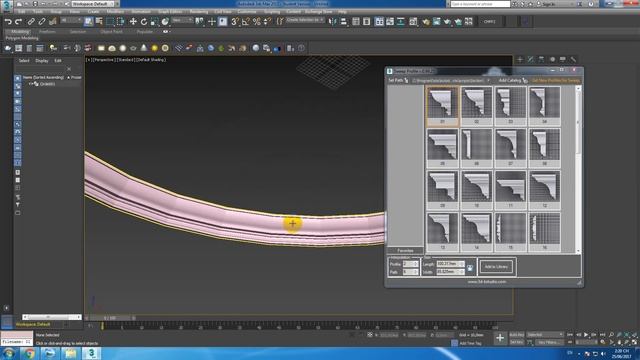Click the Mirror tool icon
Viewport: 640px width, 360px height.
pyautogui.click(x=333, y=22)
